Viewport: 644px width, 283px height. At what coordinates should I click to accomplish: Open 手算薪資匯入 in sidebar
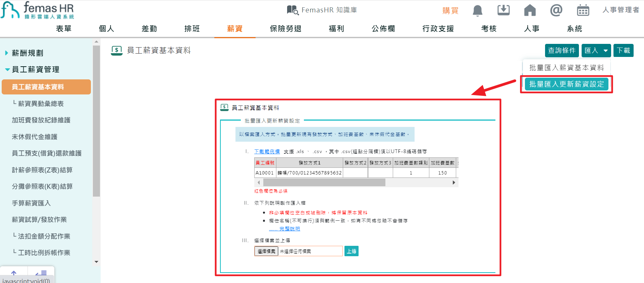point(31,203)
